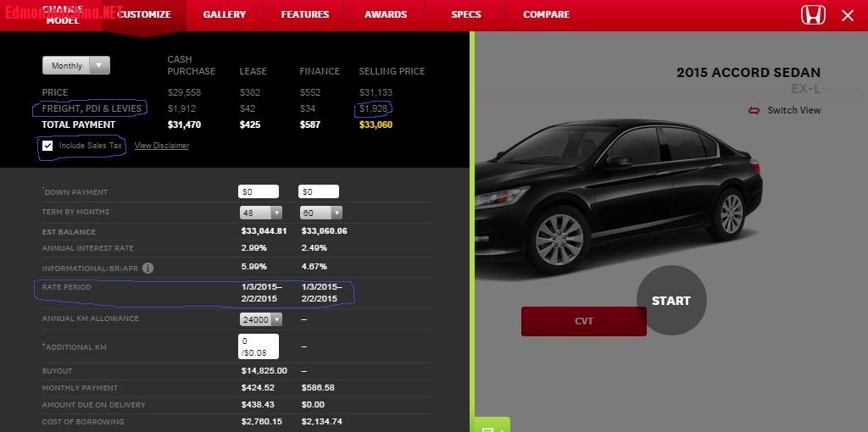
Task: Click the Switch View arrows icon
Action: [754, 110]
